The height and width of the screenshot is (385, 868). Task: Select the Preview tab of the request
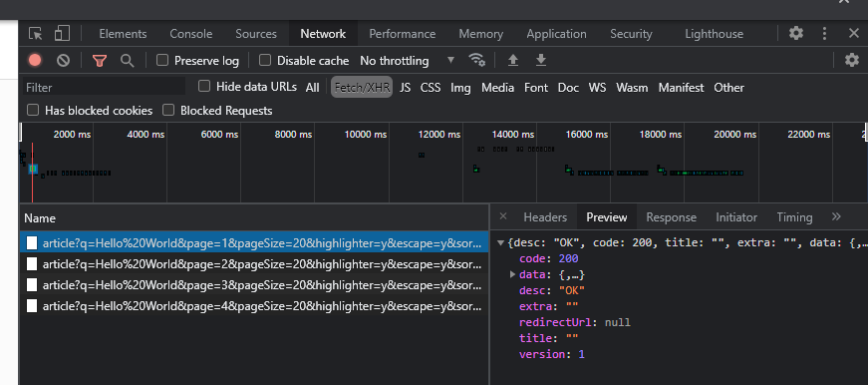[x=607, y=217]
